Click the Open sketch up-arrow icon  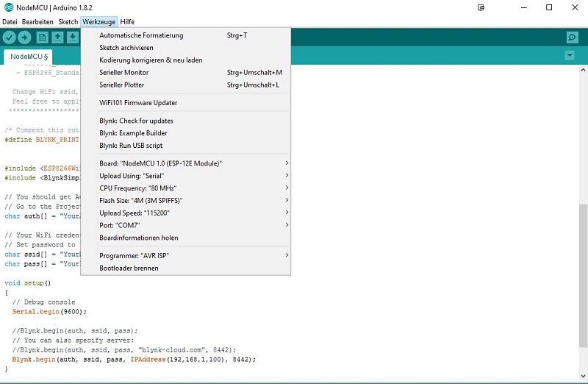57,38
